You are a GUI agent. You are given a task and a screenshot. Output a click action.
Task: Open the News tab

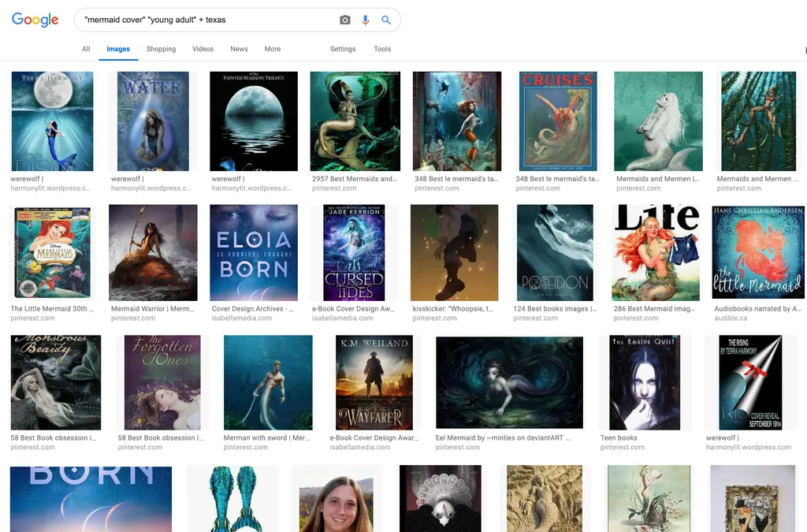point(239,49)
